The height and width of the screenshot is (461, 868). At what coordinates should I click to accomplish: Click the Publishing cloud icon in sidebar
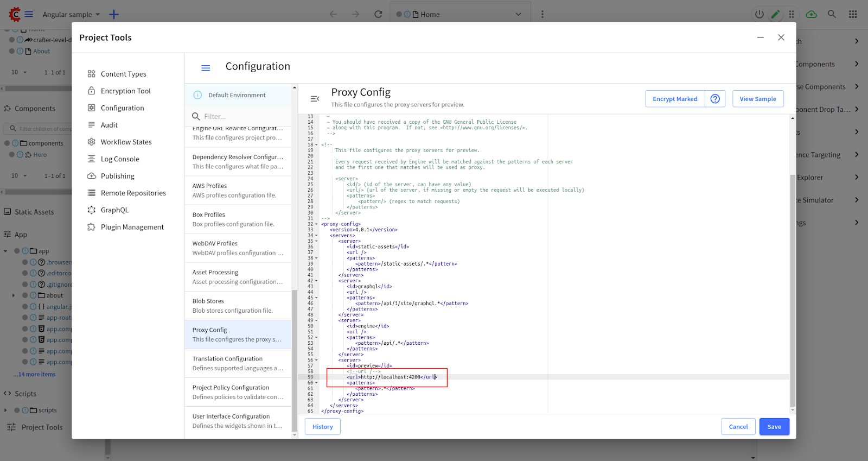pyautogui.click(x=92, y=176)
